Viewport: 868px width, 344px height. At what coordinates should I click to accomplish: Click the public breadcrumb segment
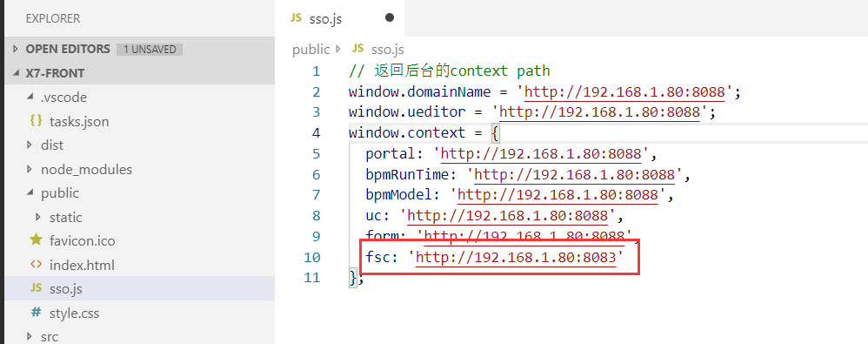(310, 50)
